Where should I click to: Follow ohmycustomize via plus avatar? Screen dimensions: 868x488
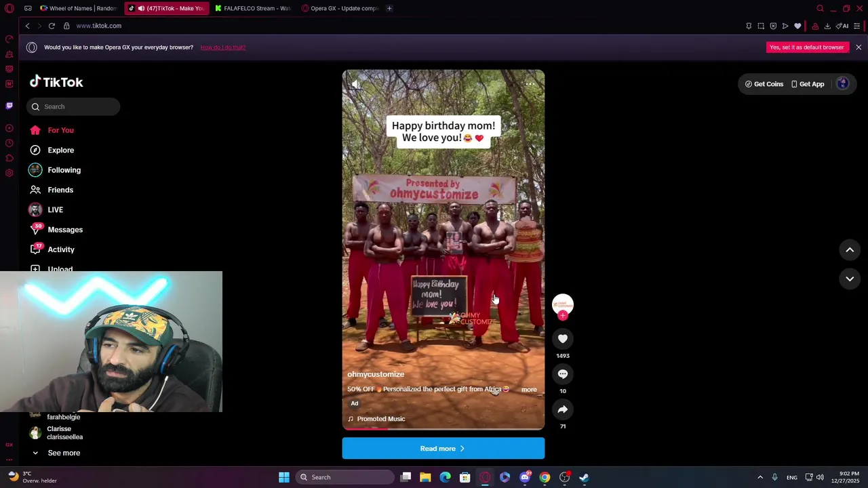click(563, 315)
